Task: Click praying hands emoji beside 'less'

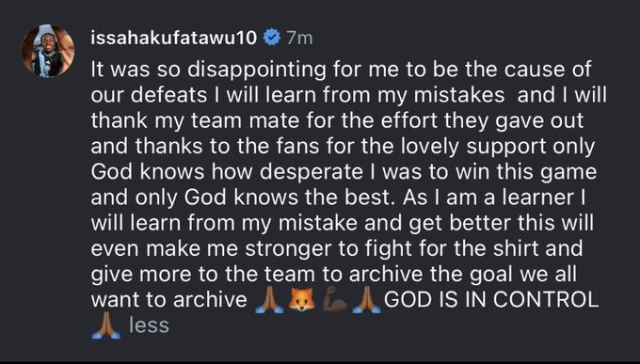Action: (105, 325)
